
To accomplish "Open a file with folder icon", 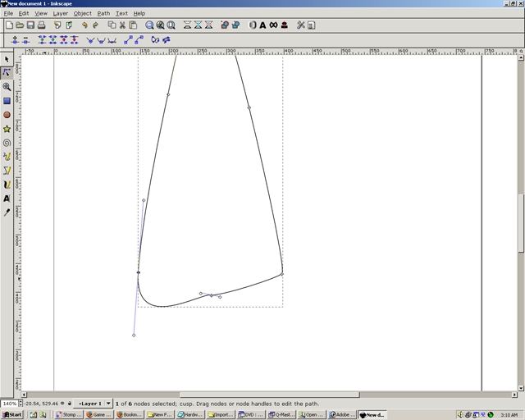I will pos(20,25).
